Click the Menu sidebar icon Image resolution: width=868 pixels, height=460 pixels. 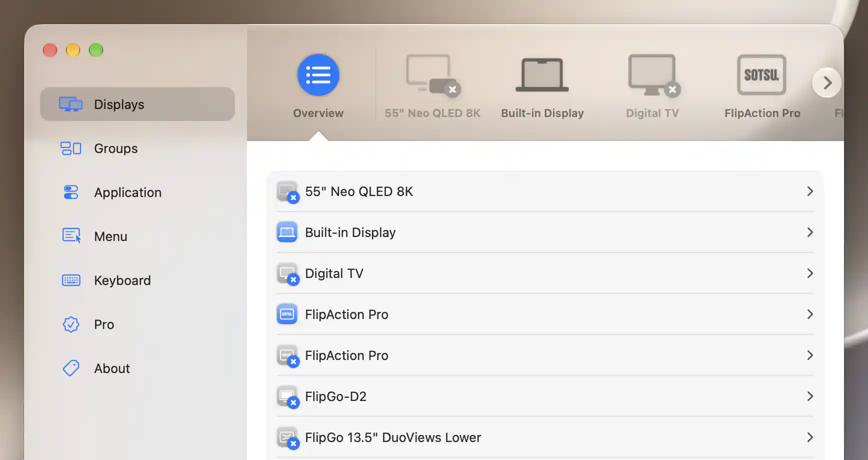tap(71, 236)
